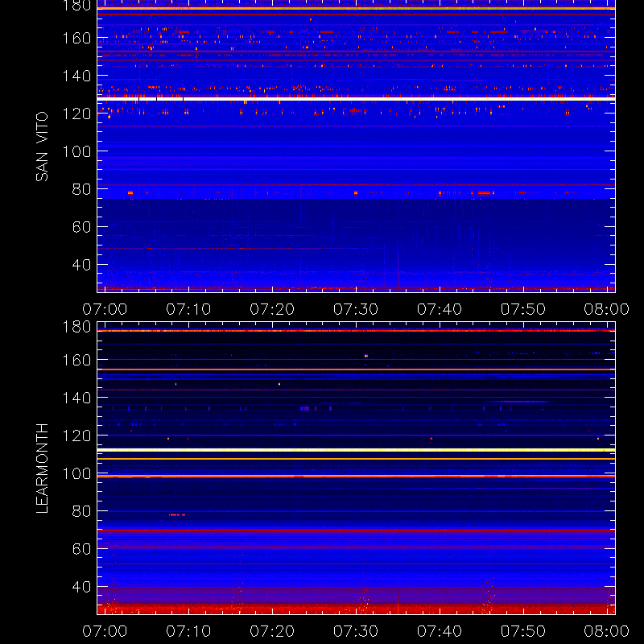
Task: Pick the 07:20 time label below San Vito plot
Action: 272,309
